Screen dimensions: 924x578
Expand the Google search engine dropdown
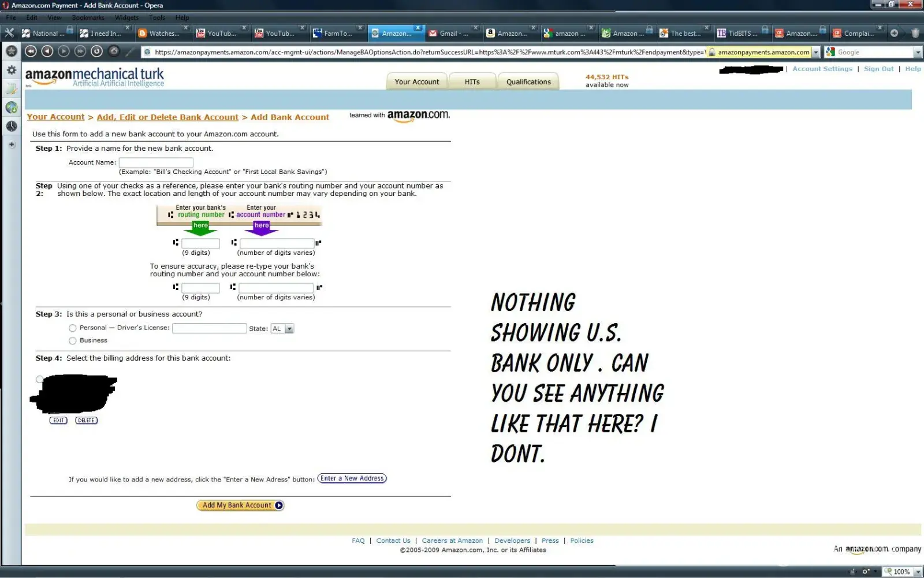coord(918,53)
